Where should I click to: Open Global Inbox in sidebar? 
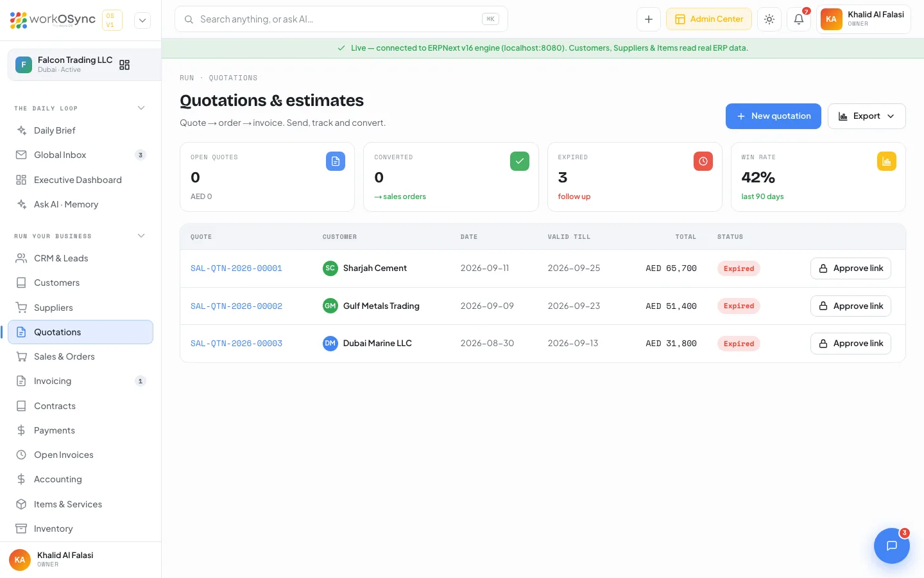pos(81,155)
